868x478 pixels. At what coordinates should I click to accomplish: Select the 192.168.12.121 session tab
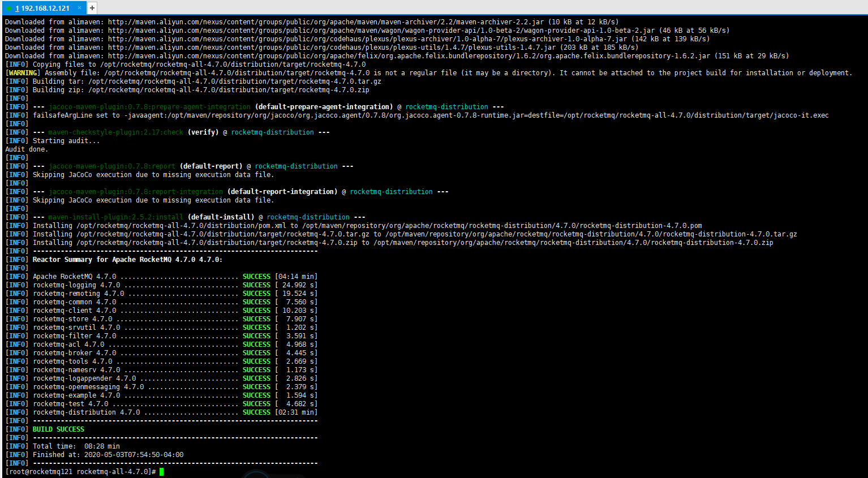[43, 8]
